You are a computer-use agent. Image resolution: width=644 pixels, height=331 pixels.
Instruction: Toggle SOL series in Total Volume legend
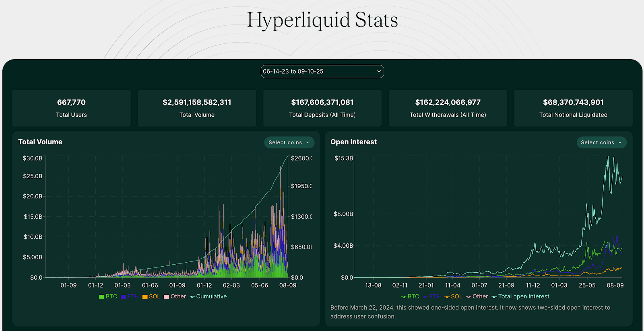151,296
